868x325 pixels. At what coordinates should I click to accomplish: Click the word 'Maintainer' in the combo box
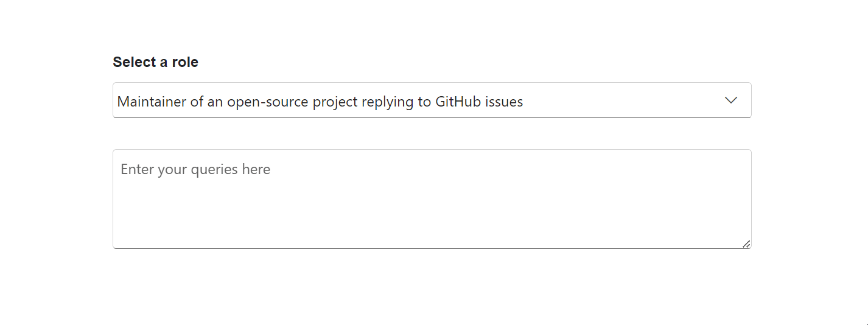coord(152,102)
